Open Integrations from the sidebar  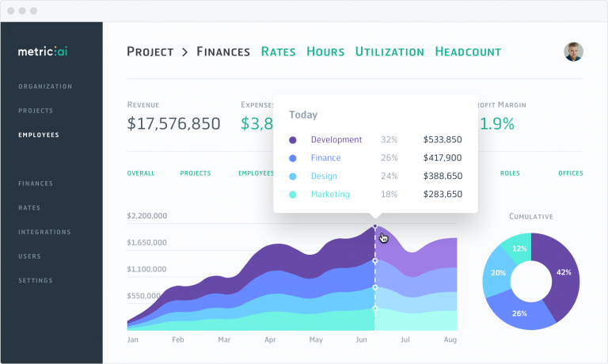point(44,232)
